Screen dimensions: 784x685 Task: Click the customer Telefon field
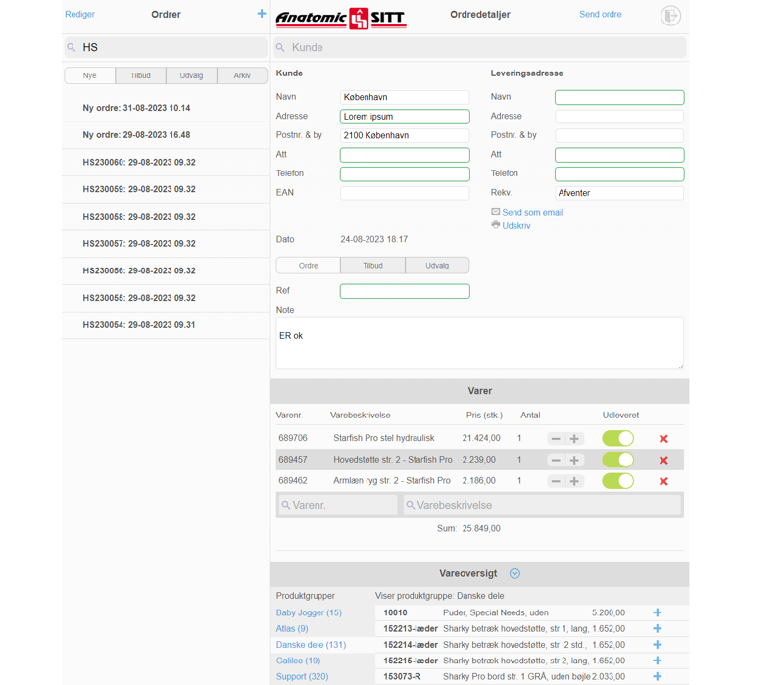point(405,174)
